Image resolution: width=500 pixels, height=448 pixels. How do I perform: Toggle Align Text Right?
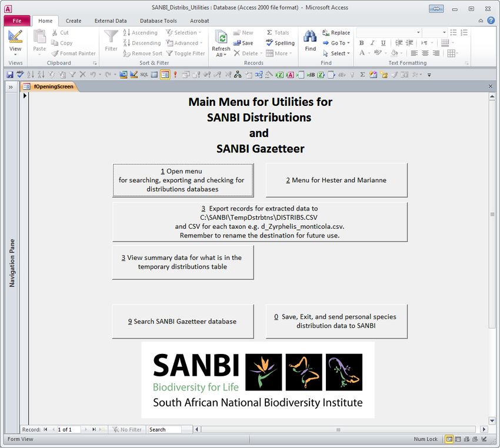click(436, 54)
